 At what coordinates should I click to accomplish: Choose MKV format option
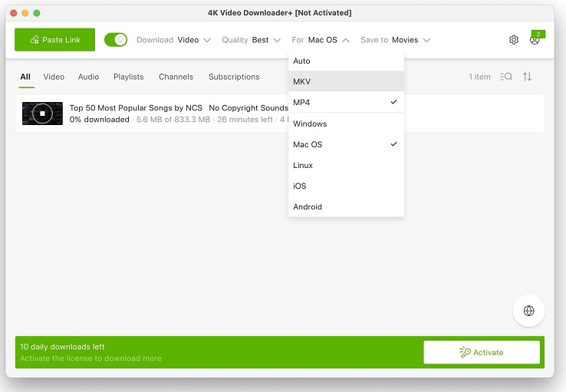[346, 81]
